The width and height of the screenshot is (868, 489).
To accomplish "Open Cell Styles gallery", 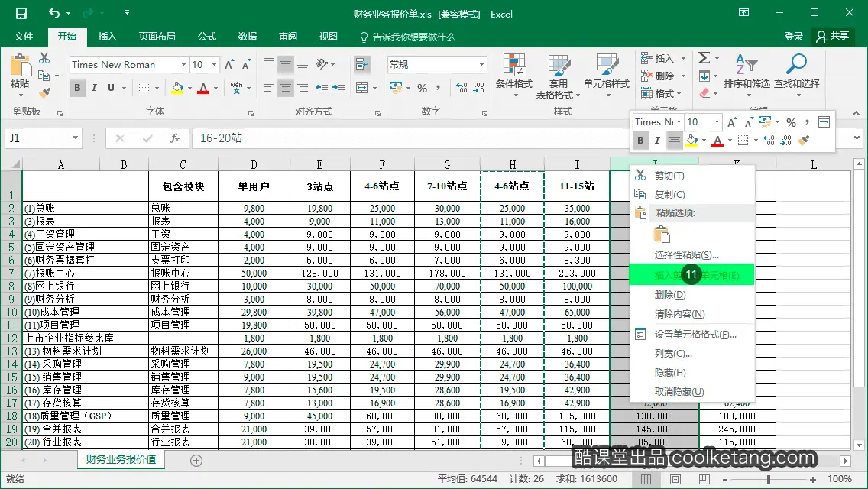I will pos(607,76).
